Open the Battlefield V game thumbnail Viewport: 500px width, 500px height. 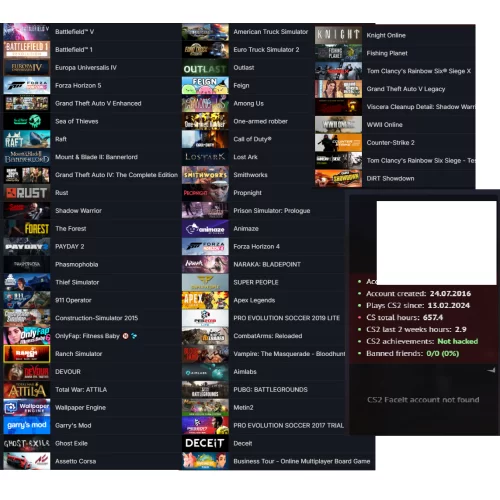click(x=27, y=32)
